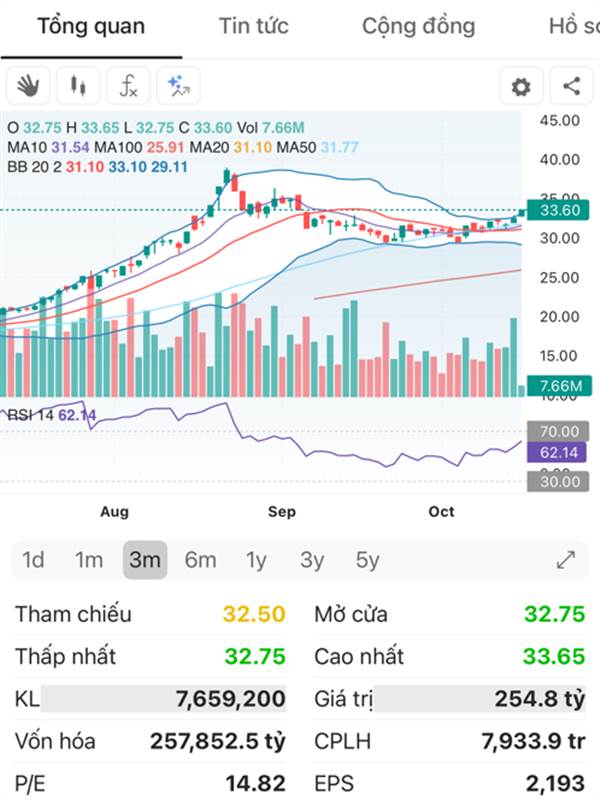Tap the 45.00 price axis label
Viewport: 600px width, 800px height.
560,121
